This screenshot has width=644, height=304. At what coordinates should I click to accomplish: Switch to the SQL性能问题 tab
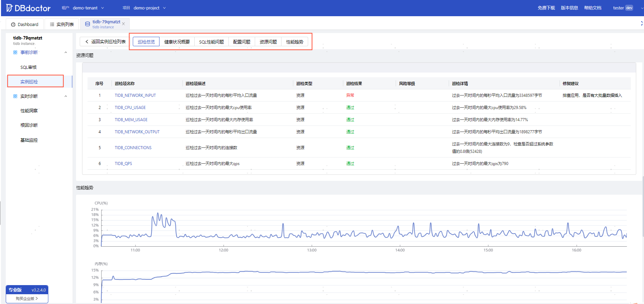point(211,42)
